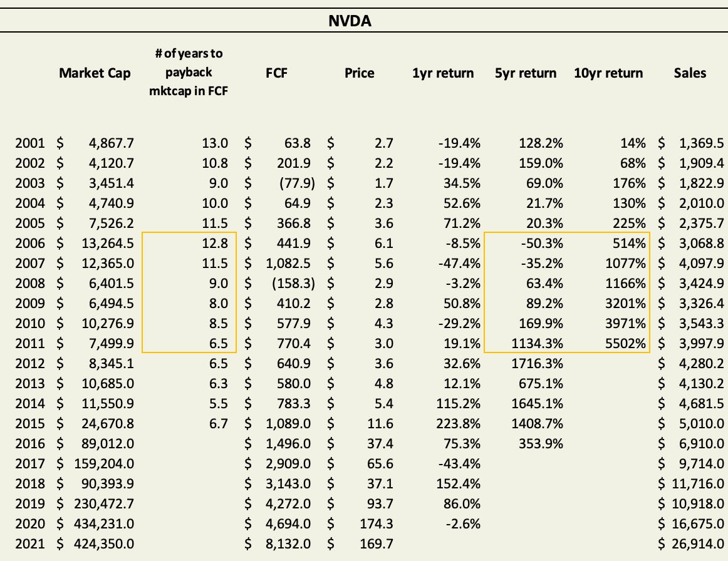This screenshot has height=561, width=728.
Task: Select the Price column header
Action: [360, 73]
